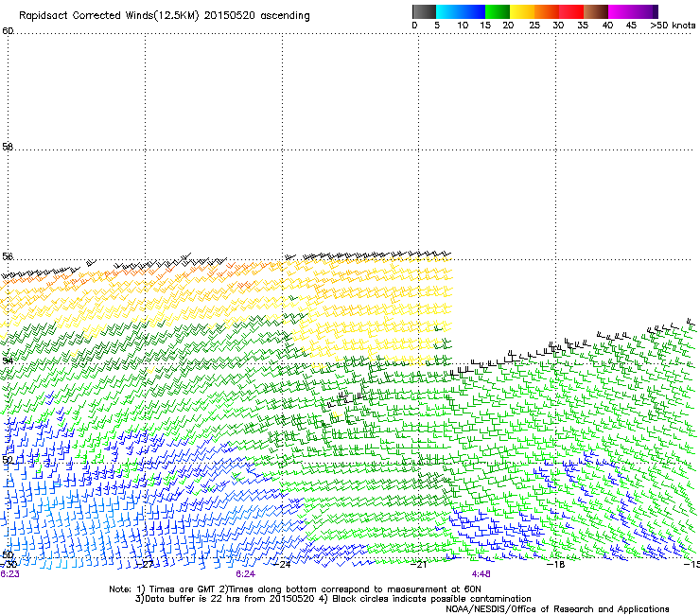
Task: Click the '>50 knots' legend label
Action: 673,26
